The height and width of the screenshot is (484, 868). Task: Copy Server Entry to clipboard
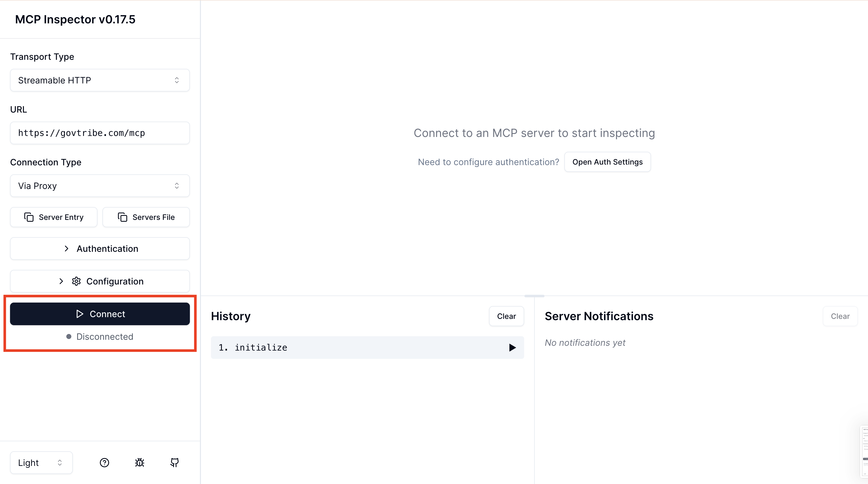click(x=54, y=217)
